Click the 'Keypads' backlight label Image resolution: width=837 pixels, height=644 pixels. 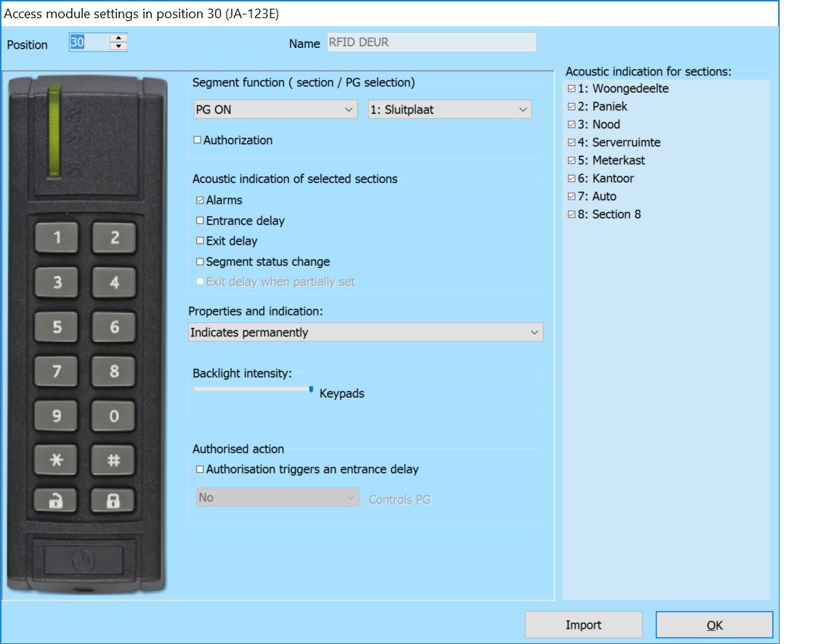(x=341, y=394)
